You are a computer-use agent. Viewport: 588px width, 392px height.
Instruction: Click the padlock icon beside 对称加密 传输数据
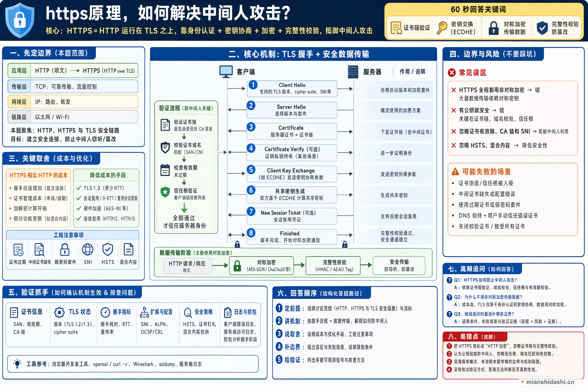click(494, 28)
